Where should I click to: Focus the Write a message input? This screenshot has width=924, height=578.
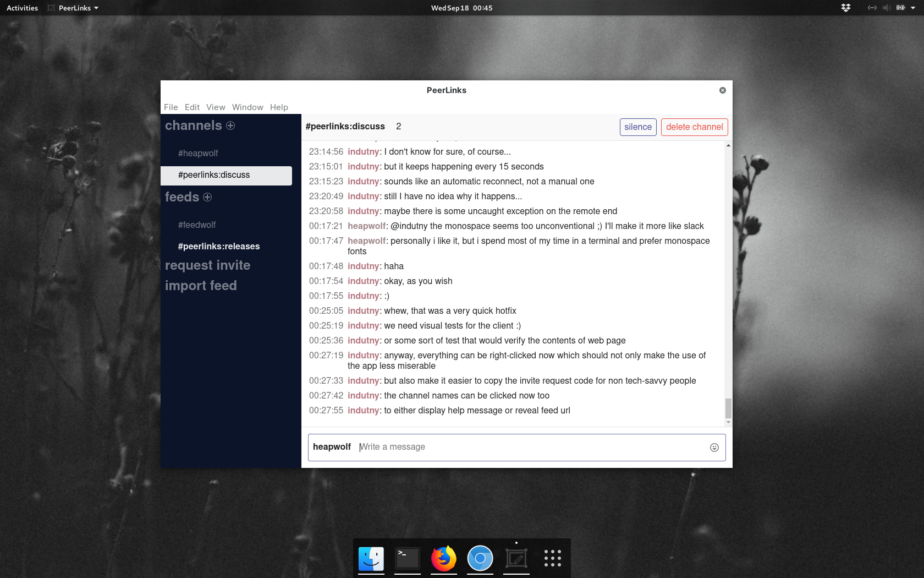(x=532, y=447)
